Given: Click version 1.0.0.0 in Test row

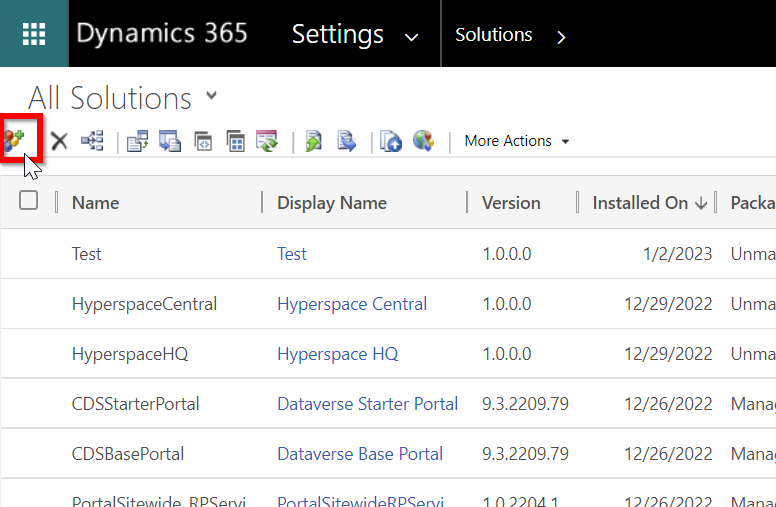Looking at the screenshot, I should coord(507,254).
